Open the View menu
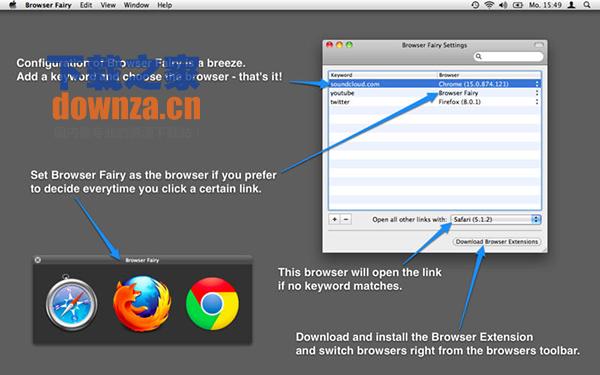This screenshot has height=375, width=600. 108,5
